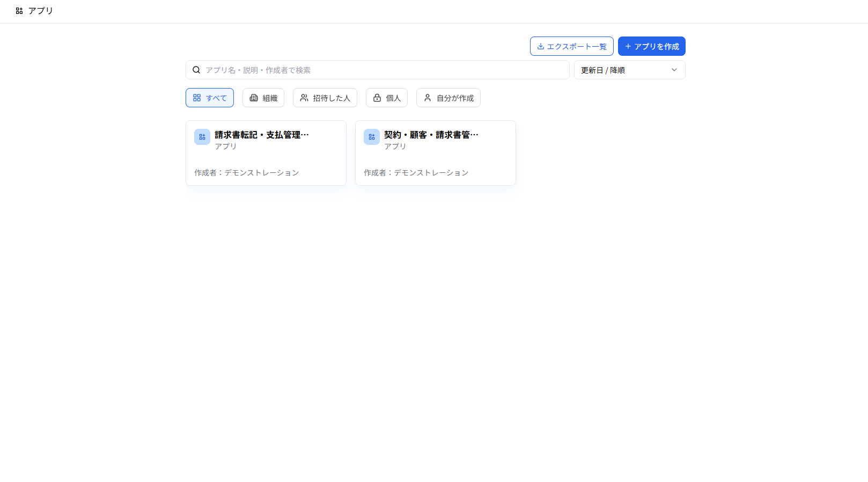Click the plus icon in アプリを作成
Image resolution: width=868 pixels, height=482 pixels.
tap(628, 47)
